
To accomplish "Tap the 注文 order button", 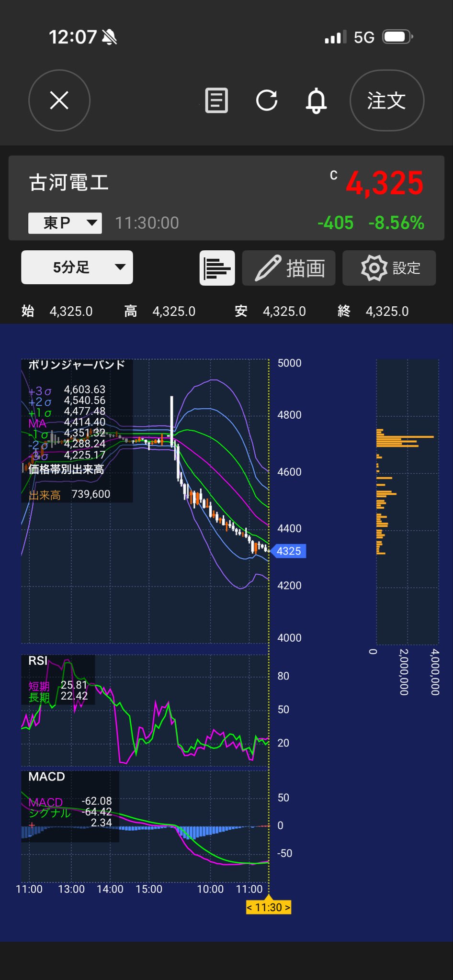I will coord(387,100).
